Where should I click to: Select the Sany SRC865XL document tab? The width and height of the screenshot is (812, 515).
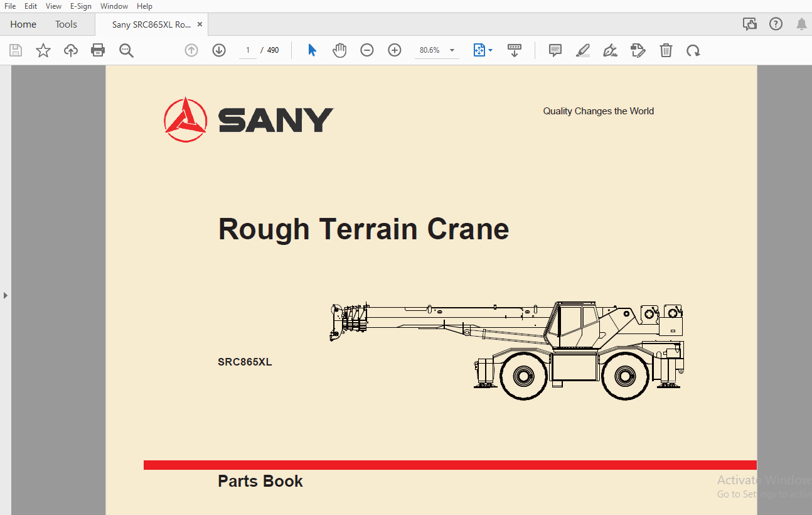151,24
